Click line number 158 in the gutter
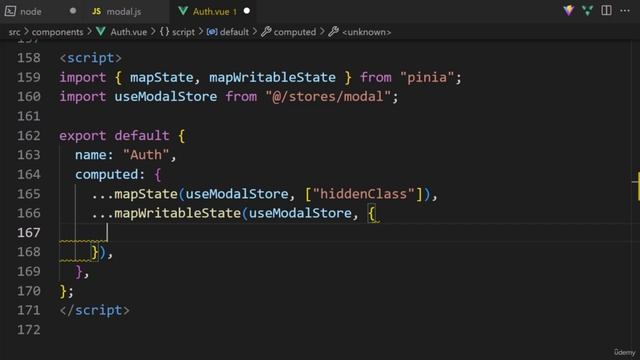Screen dimensions: 640x360 (29, 58)
